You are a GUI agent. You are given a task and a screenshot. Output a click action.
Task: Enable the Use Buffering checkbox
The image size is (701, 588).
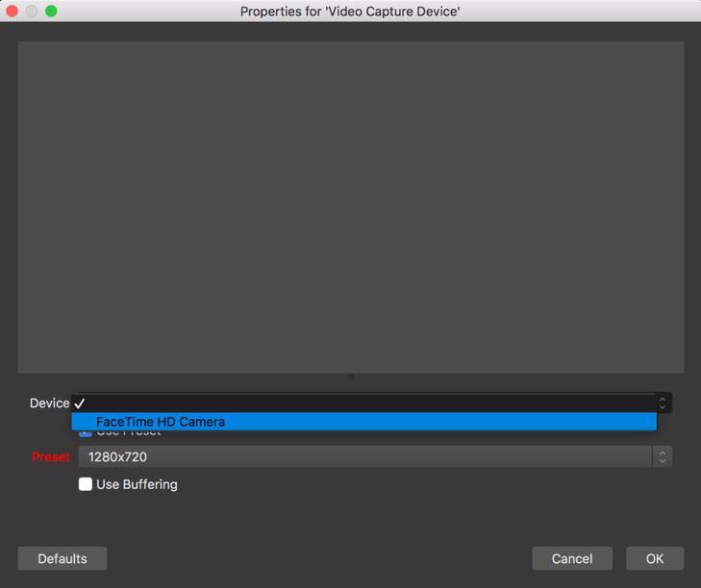(x=86, y=484)
